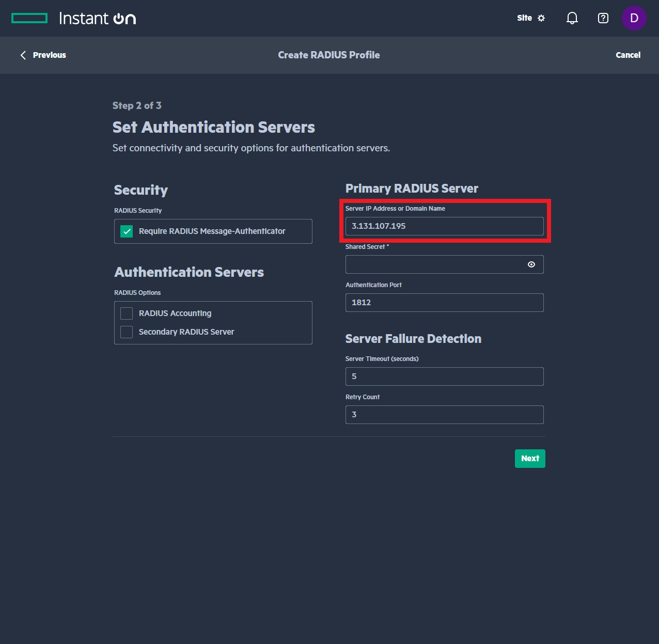Image resolution: width=659 pixels, height=644 pixels.
Task: Enable RADIUS Accounting checkbox
Action: [127, 313]
